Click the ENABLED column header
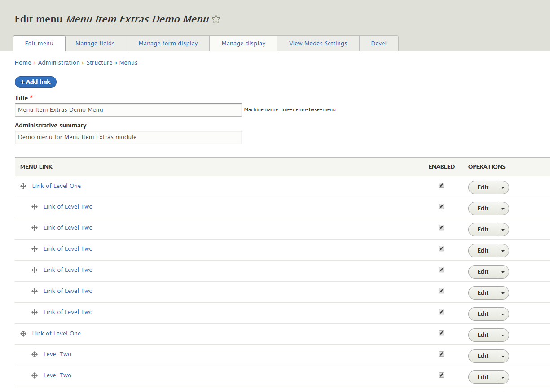550x392 pixels. point(442,167)
